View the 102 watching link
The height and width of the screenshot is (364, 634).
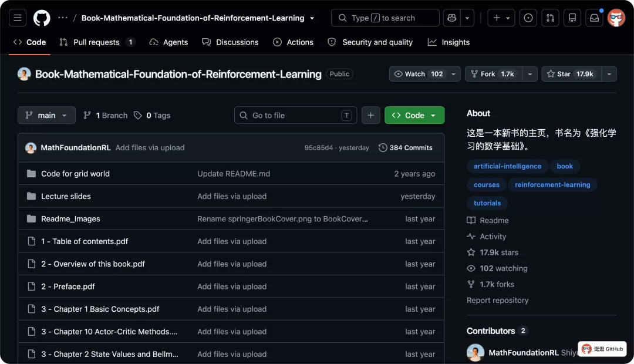coord(497,268)
